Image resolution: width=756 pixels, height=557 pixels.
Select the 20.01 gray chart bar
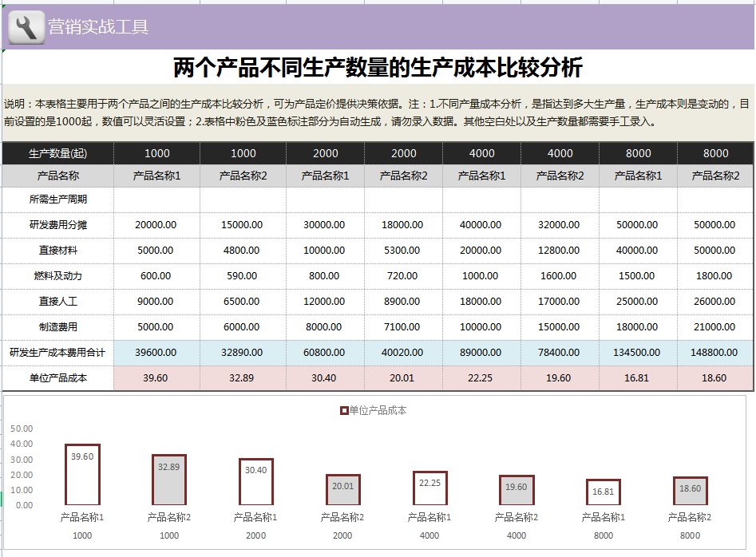pyautogui.click(x=342, y=489)
